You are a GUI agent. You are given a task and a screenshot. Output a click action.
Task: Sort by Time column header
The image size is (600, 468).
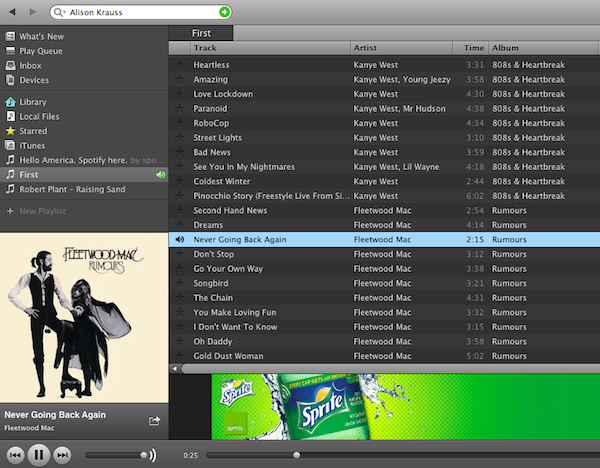click(x=471, y=48)
